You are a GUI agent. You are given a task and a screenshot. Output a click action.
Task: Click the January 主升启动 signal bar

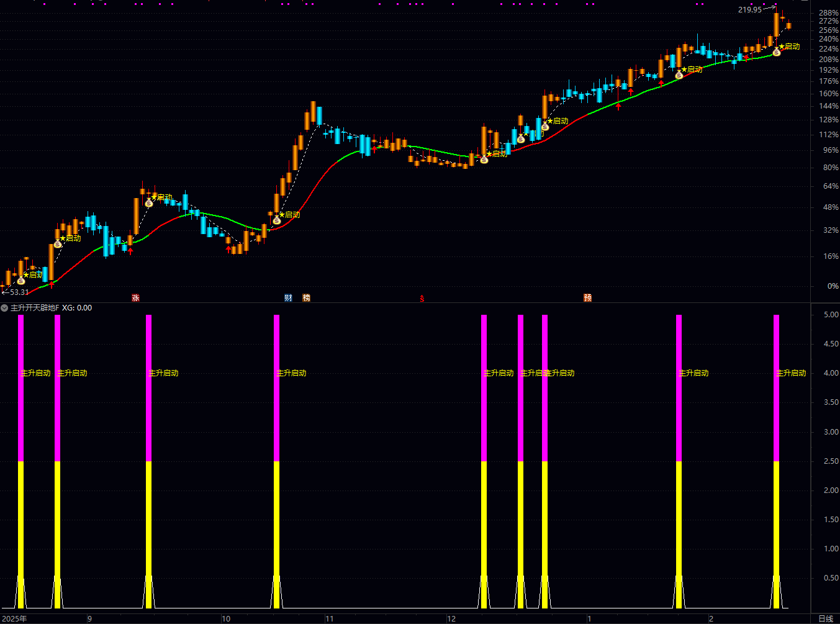[679, 461]
